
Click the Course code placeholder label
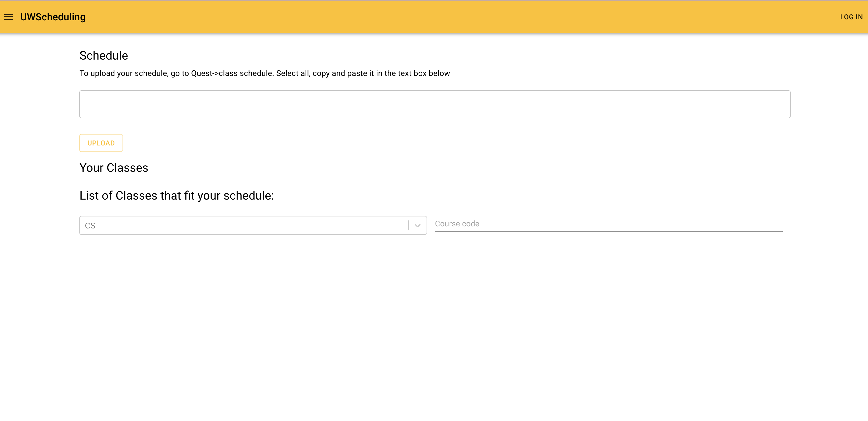457,224
